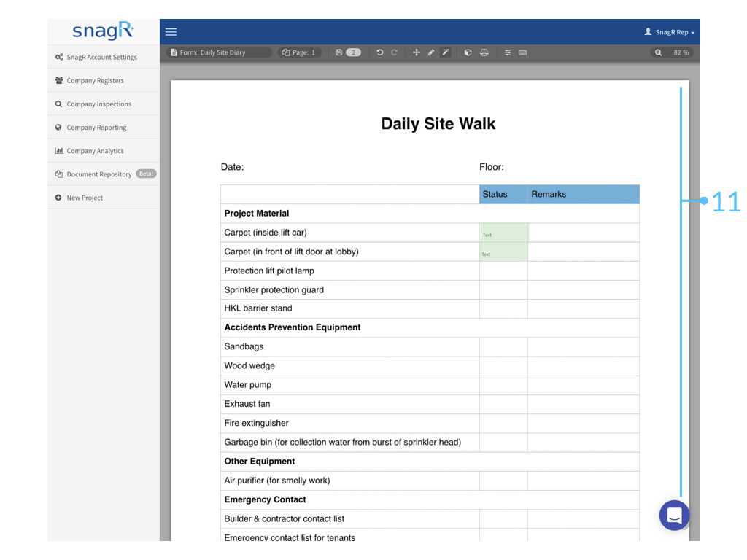Click the Other Equipment heading
The height and width of the screenshot is (560, 747).
[260, 462]
